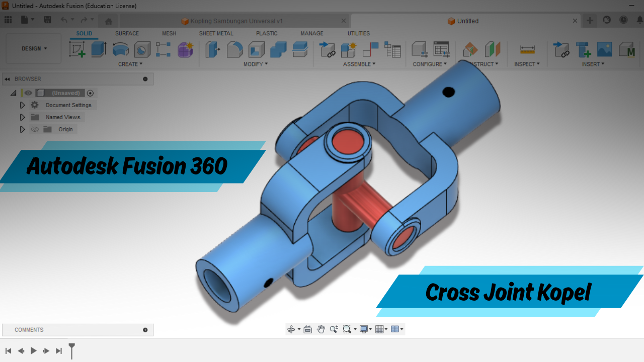Open the File menu dropdown
Screen dimensions: 644x362
(28, 20)
